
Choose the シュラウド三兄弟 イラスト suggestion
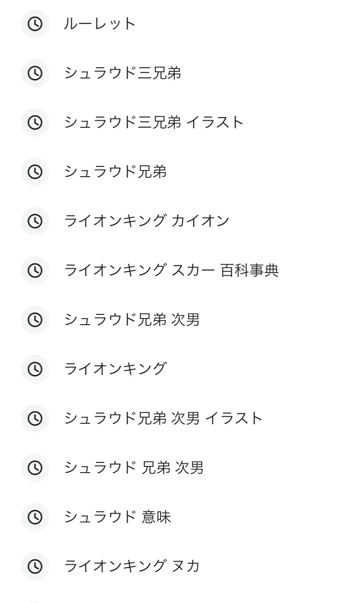154,122
